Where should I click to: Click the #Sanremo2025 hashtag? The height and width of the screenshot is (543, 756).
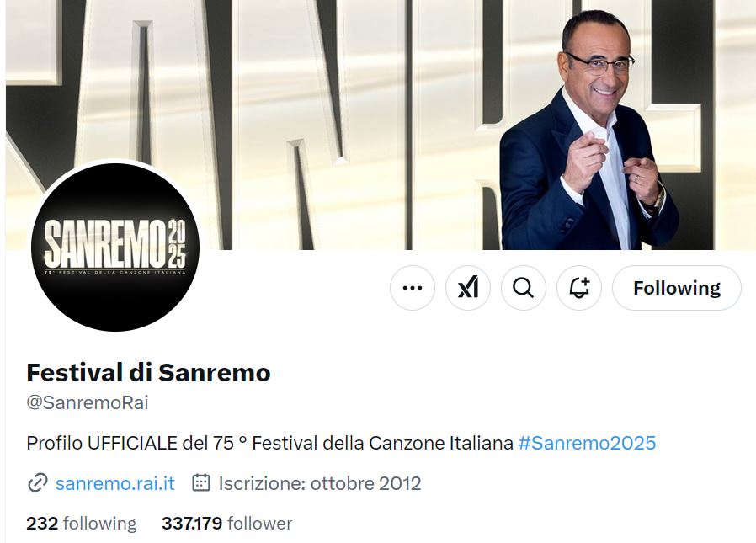pos(587,443)
